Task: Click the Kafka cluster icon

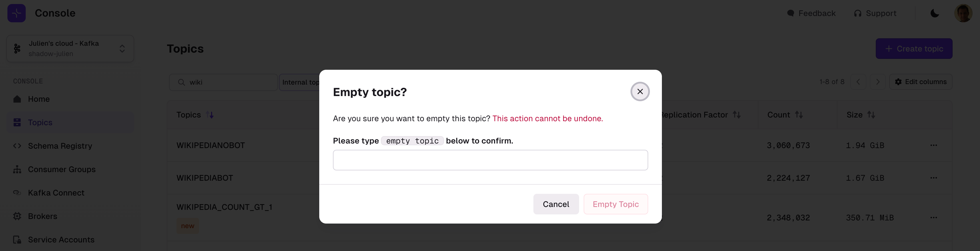Action: point(17,49)
